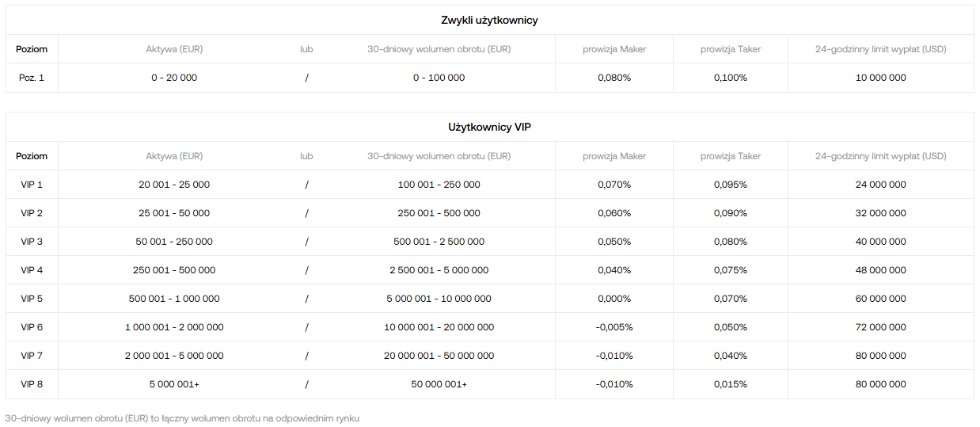Click the "Użytkownicy VIP" table title

(x=489, y=127)
